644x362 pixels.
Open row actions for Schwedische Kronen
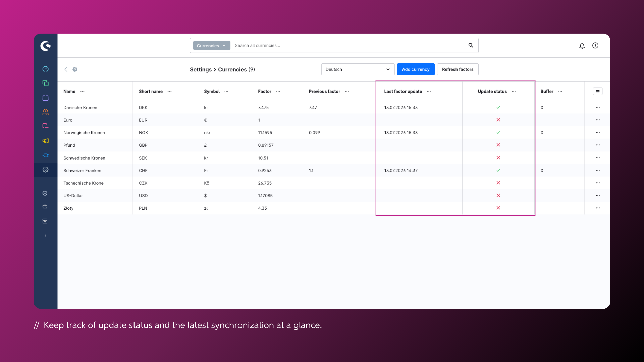[x=598, y=158]
